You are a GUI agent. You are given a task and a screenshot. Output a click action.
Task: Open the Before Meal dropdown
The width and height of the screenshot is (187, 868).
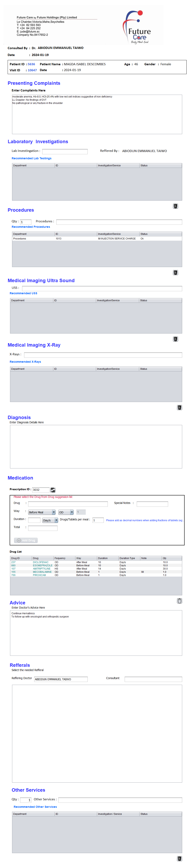click(x=42, y=512)
